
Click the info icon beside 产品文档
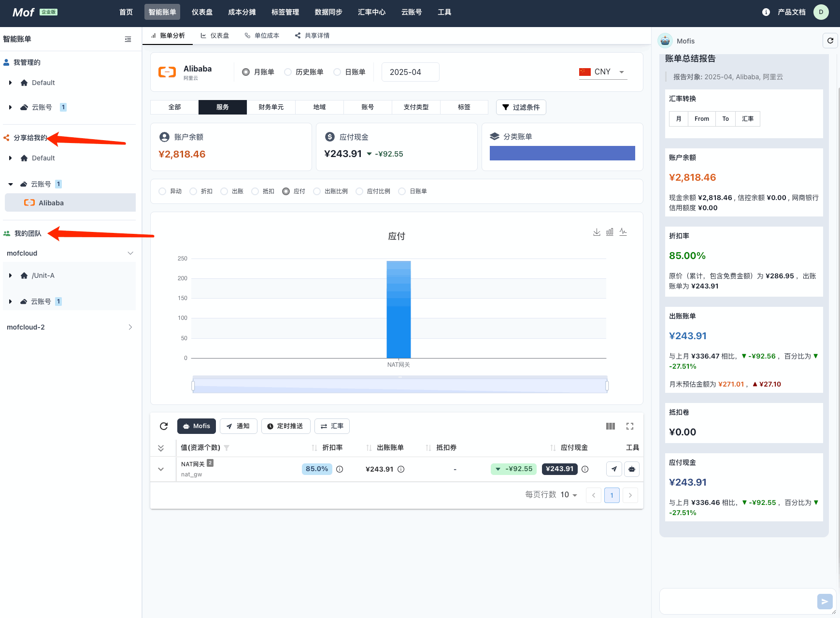766,12
